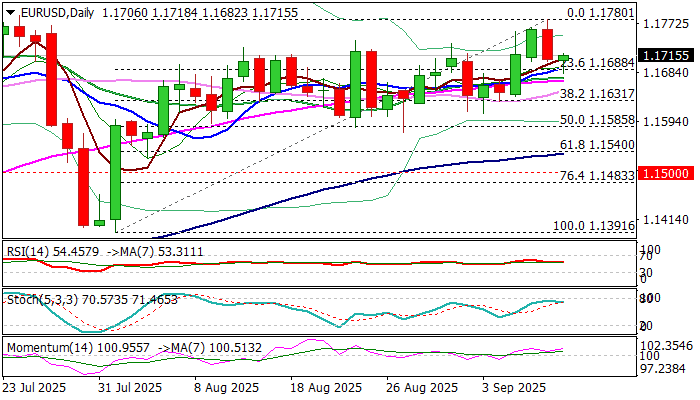
Task: Click the 3 Sep 2025 date marker
Action: 513,388
